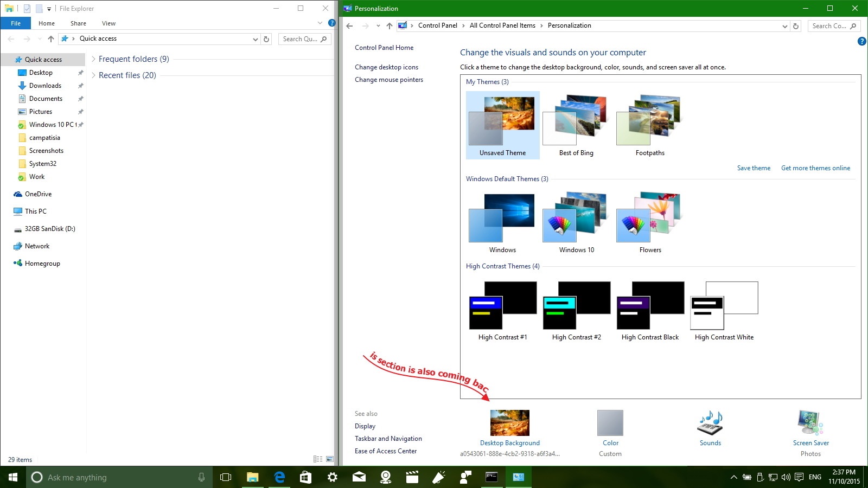Select the Unsaved Theme thumbnail
The width and height of the screenshot is (868, 488).
click(502, 125)
